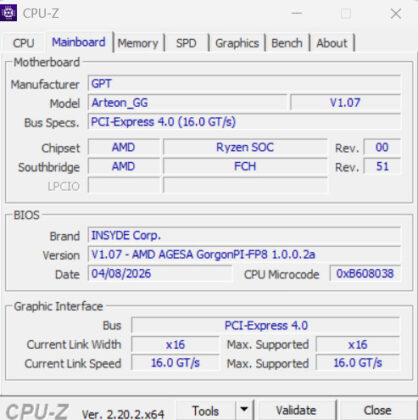418x420 pixels.
Task: Click the Validate button
Action: click(x=296, y=410)
